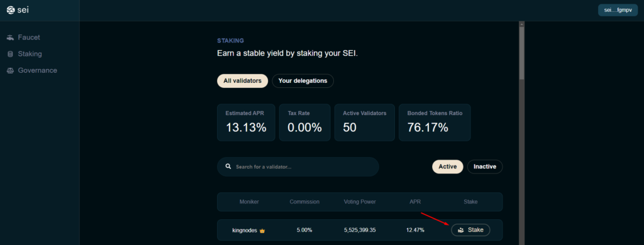Image resolution: width=644 pixels, height=245 pixels.
Task: Stake with the kingnodes validator
Action: click(470, 230)
